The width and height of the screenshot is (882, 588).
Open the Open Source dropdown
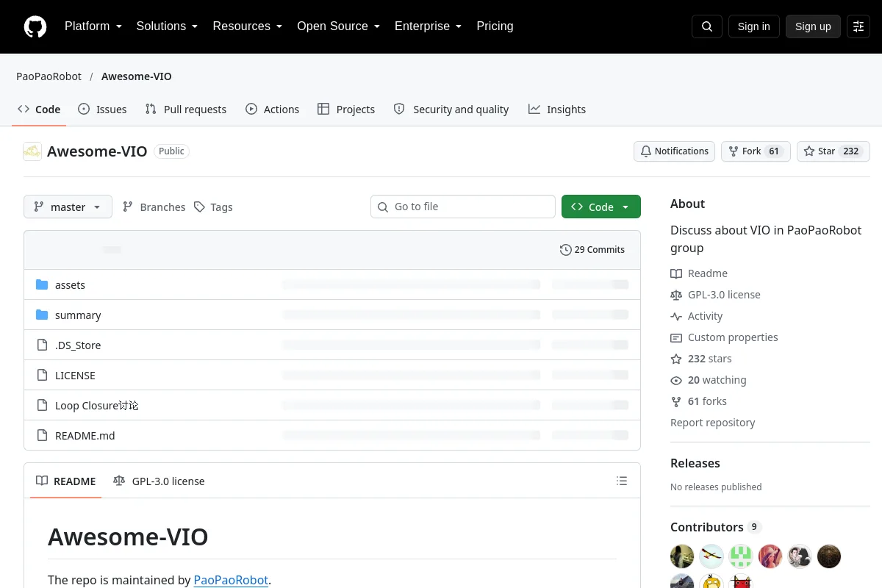coord(338,26)
